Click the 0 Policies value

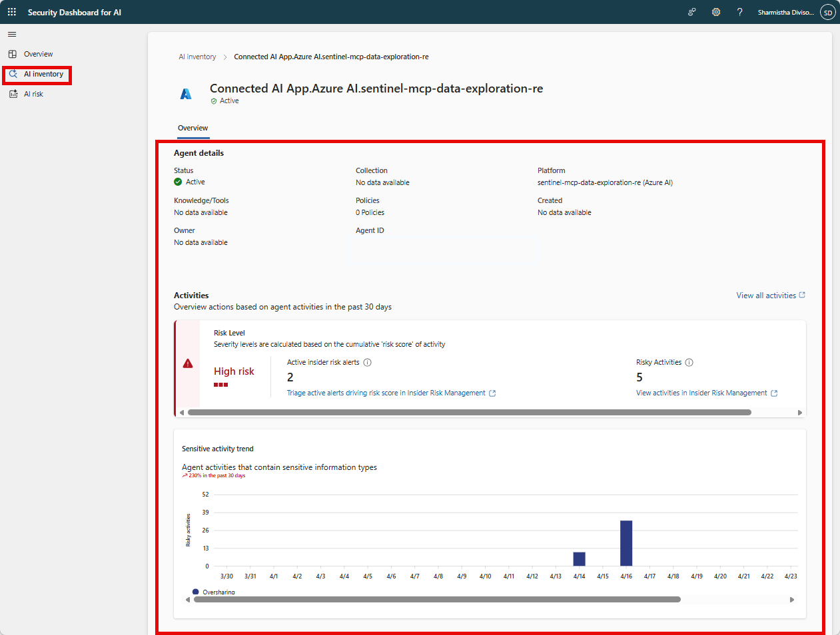(370, 213)
